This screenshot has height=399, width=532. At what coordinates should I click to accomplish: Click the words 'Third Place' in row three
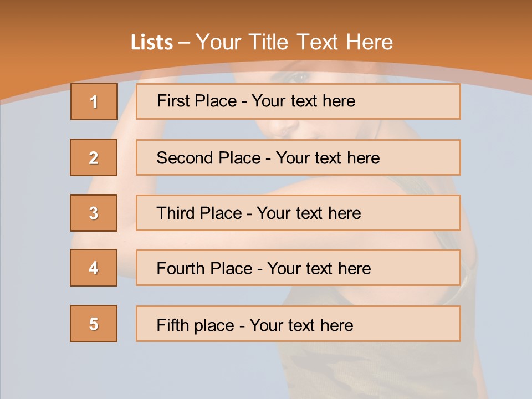(x=199, y=213)
